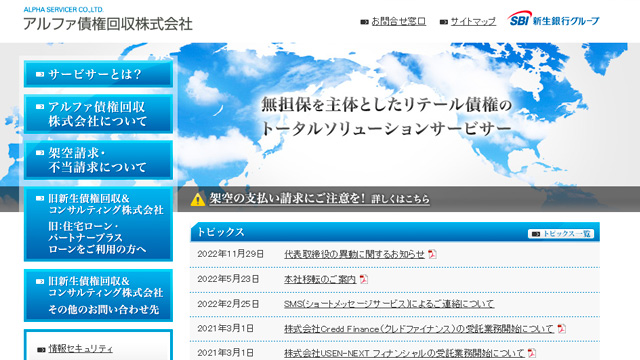Viewport: 640px width, 360px height.
Task: Click PDF icon beside 本社移転のご案内
Action: (363, 279)
